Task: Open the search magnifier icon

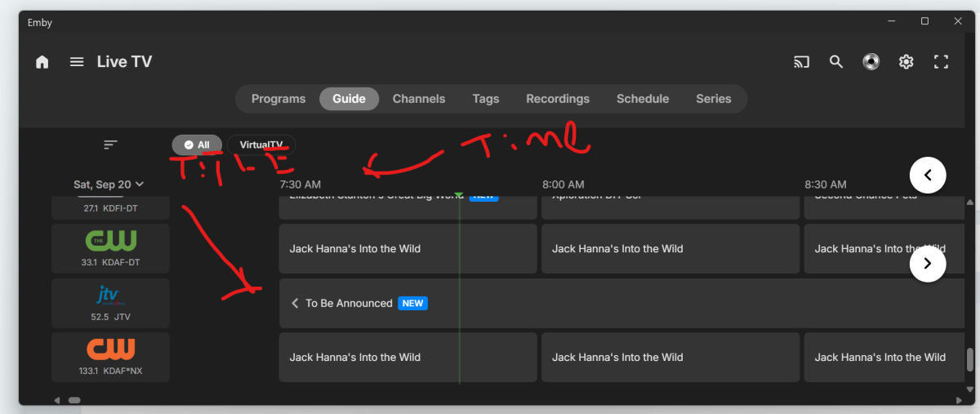Action: [x=835, y=62]
